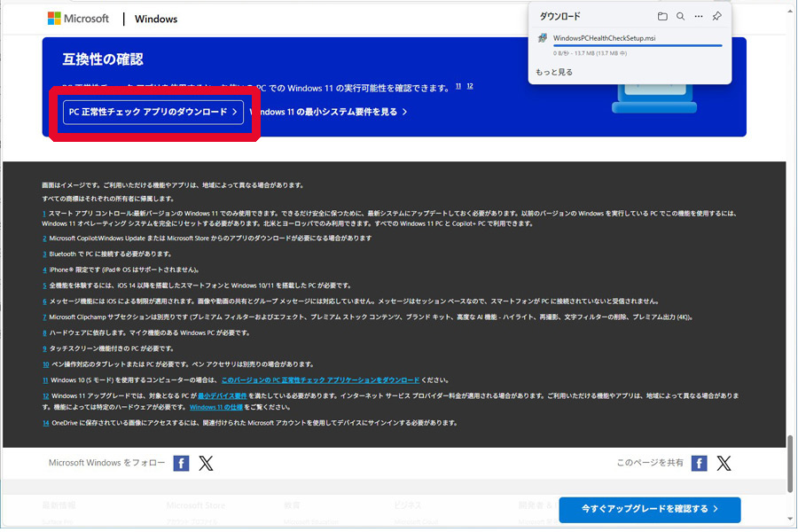Image resolution: width=798 pixels, height=532 pixels.
Task: Click superscript footnote 12 in the blue banner
Action: [x=470, y=86]
